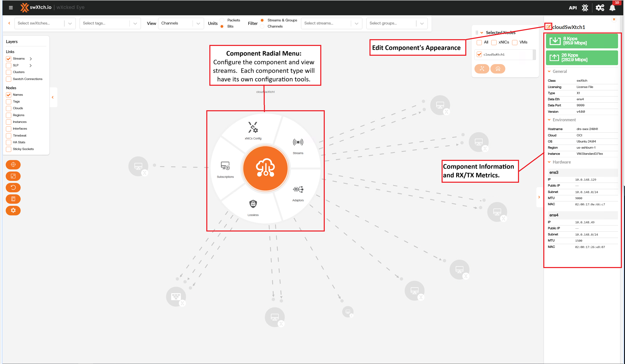This screenshot has width=625, height=364.
Task: Click the green 8 Kpps RX metric button
Action: click(x=582, y=41)
